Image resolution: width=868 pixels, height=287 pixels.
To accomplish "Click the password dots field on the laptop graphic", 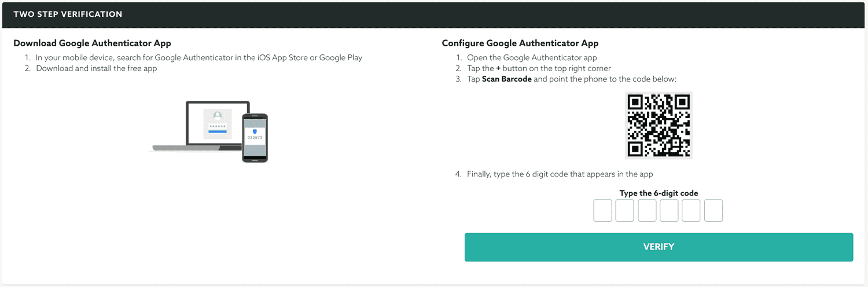I will click(x=218, y=126).
